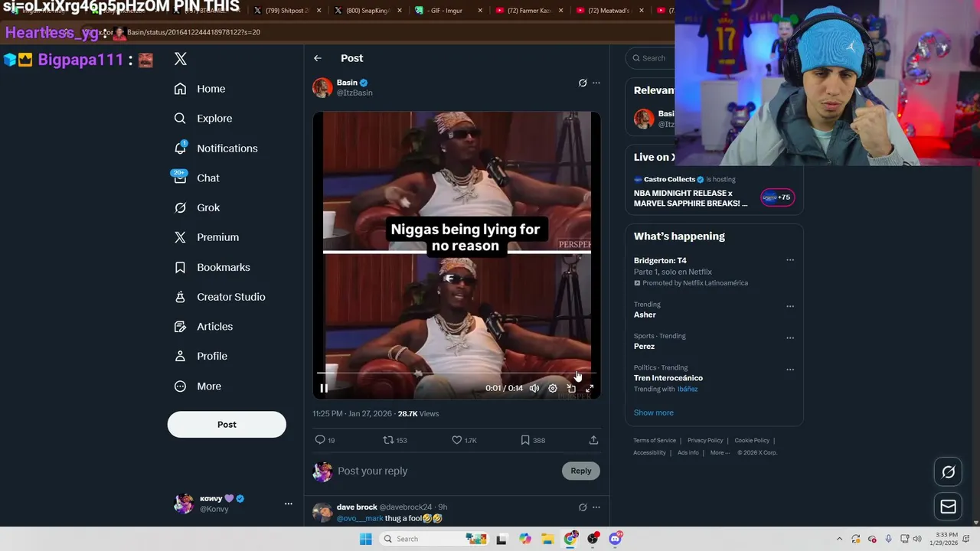Enable picture-in-picture for video
This screenshot has width=980, height=551.
[x=571, y=388]
